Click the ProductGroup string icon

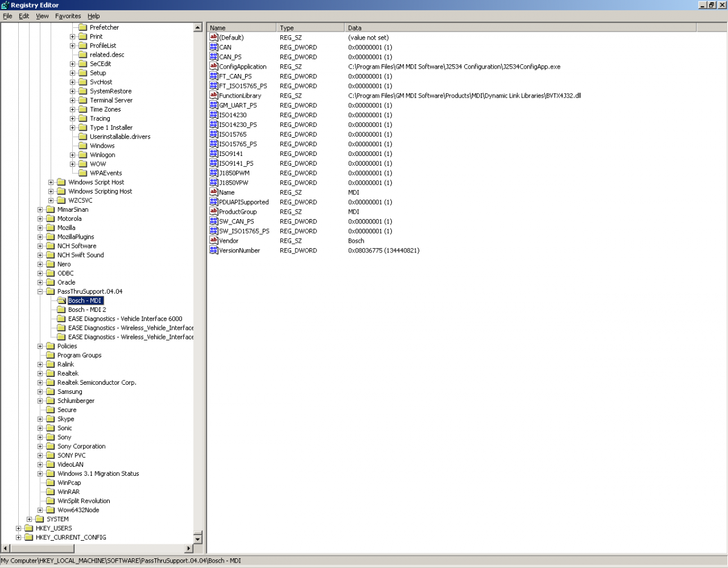[214, 212]
